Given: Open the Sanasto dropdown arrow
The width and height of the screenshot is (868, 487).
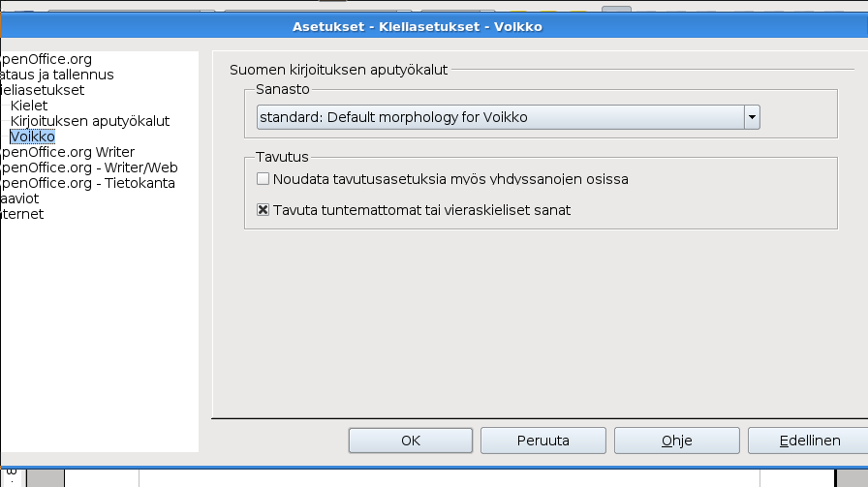Looking at the screenshot, I should 751,118.
